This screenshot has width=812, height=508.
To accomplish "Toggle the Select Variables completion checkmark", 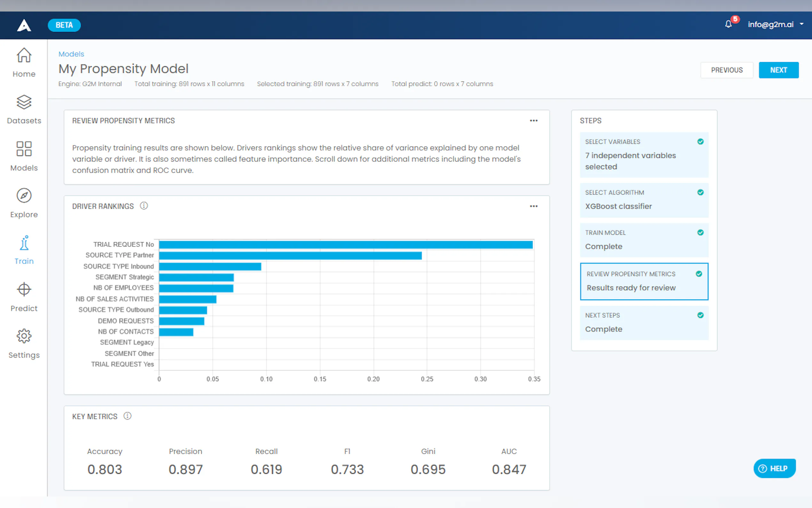I will tap(700, 141).
